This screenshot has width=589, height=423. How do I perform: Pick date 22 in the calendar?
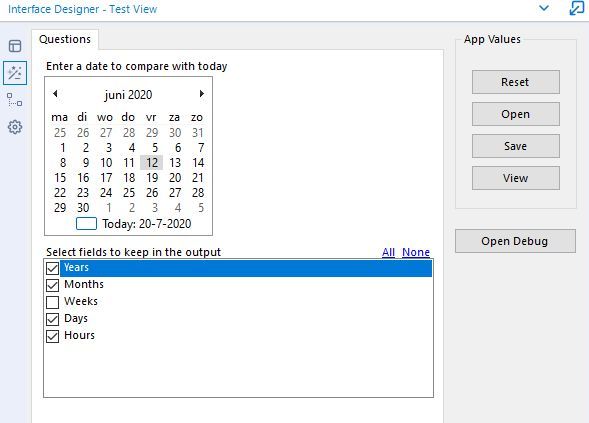[60, 193]
